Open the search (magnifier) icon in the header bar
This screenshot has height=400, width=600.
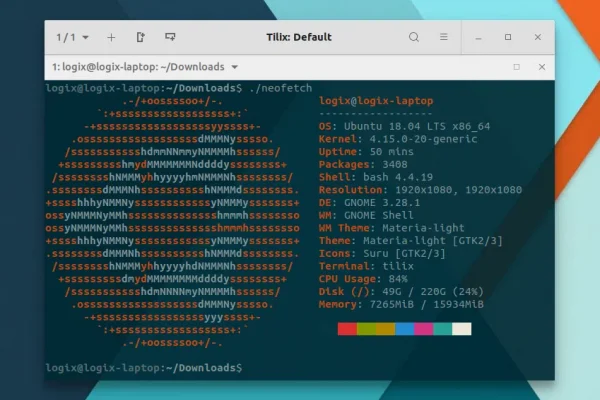click(x=414, y=37)
